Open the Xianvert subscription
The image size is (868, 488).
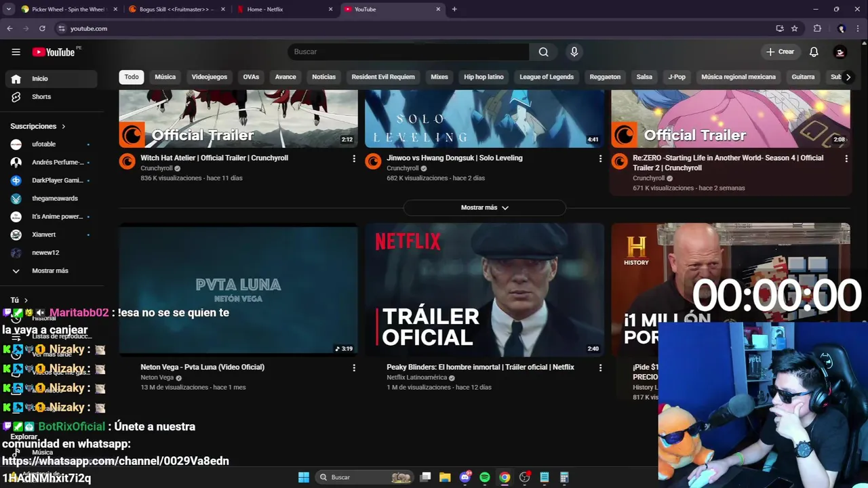click(52, 235)
